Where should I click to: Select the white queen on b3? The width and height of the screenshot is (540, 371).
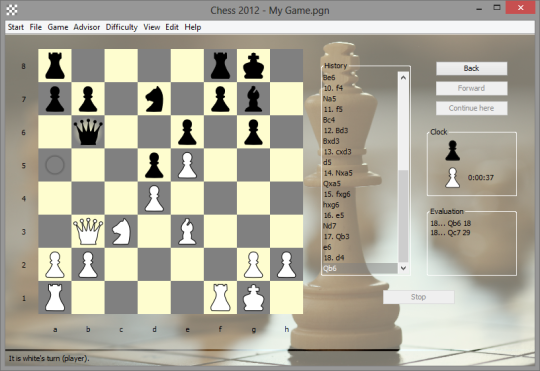point(88,231)
